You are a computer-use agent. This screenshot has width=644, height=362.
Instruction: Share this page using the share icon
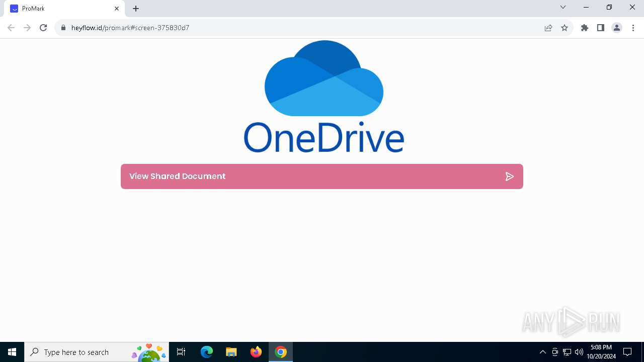tap(548, 28)
